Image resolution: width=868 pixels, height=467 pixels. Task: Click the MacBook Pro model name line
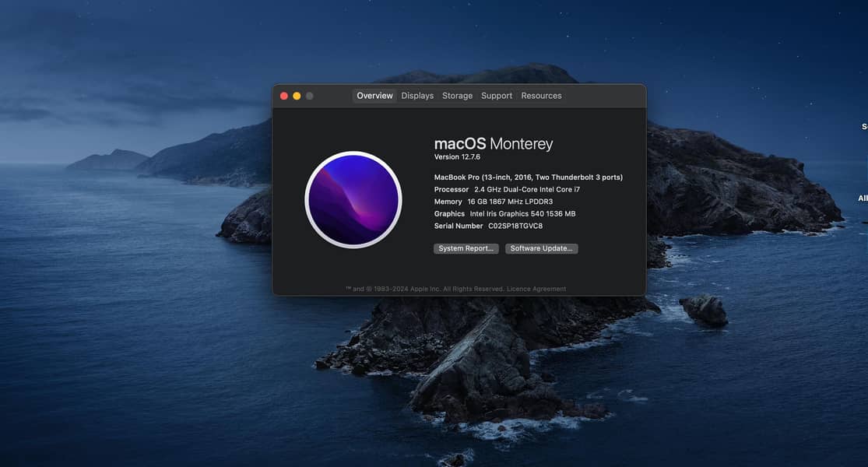pyautogui.click(x=528, y=177)
